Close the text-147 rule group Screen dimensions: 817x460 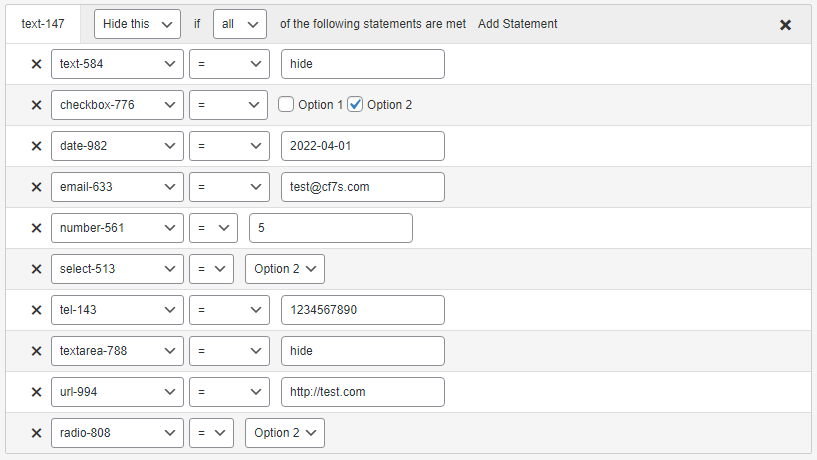pos(786,25)
